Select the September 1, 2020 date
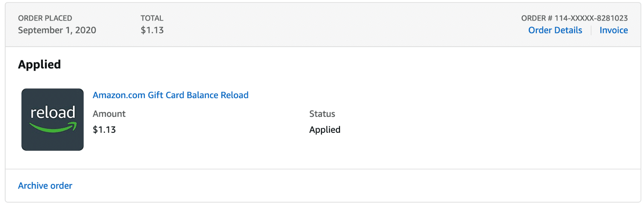644x206 pixels. (x=57, y=30)
